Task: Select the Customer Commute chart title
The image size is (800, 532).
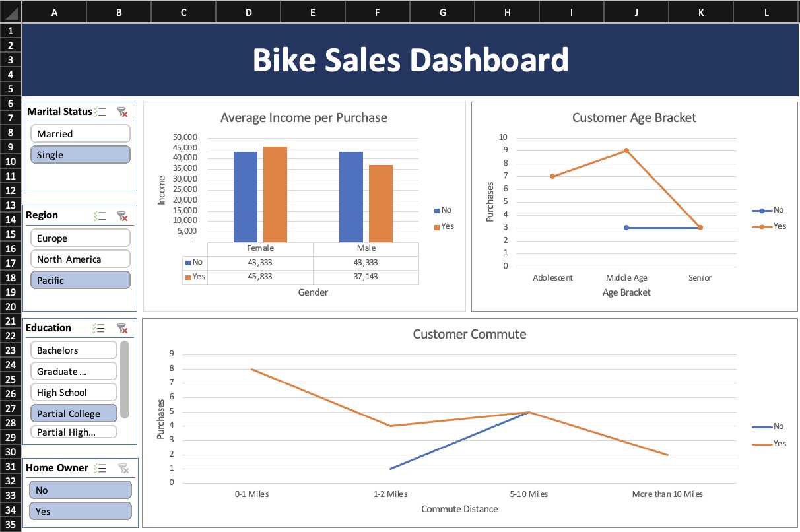Action: click(469, 334)
